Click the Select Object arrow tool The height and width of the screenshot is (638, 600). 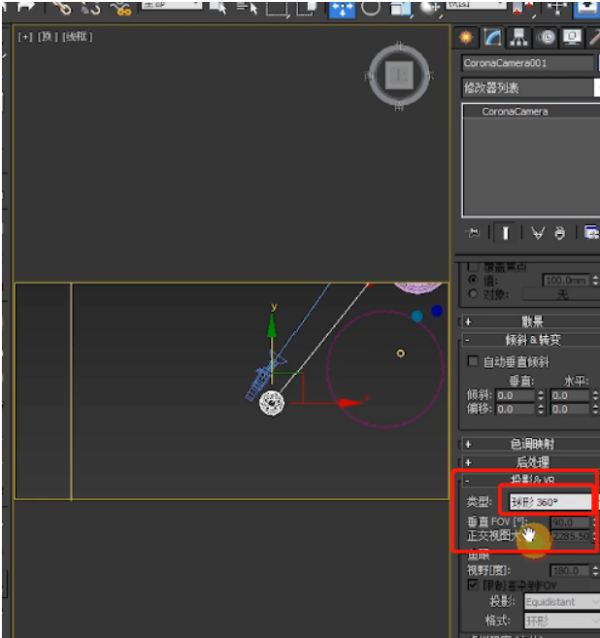coord(220,7)
